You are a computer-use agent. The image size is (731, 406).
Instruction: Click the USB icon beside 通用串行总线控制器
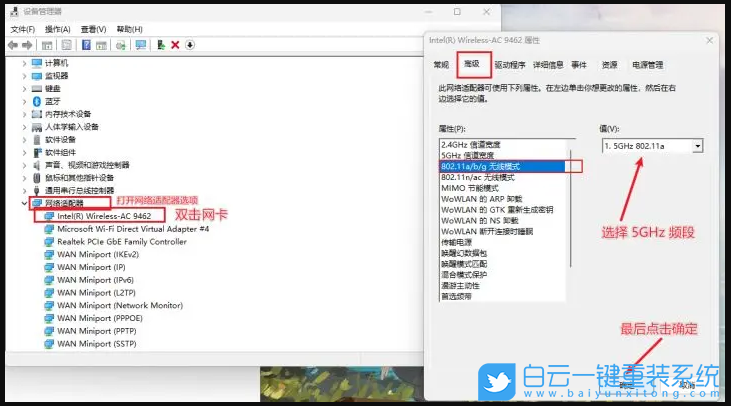pos(37,190)
